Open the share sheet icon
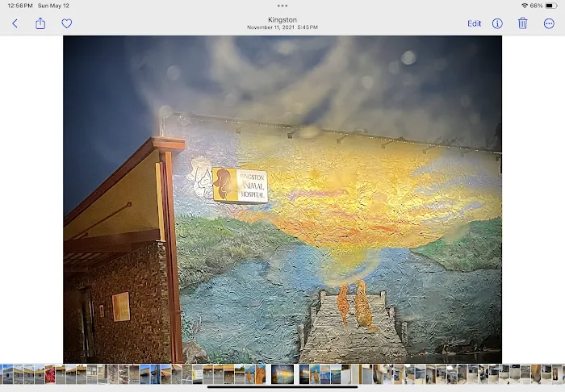This screenshot has width=565, height=392. [40, 23]
